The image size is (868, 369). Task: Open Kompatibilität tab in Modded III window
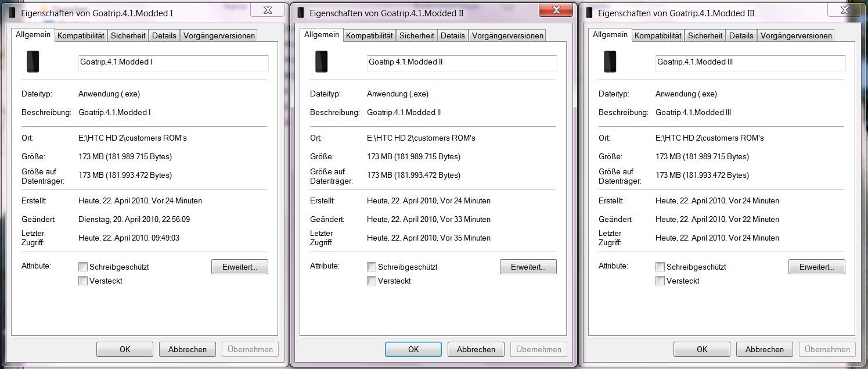click(x=658, y=35)
